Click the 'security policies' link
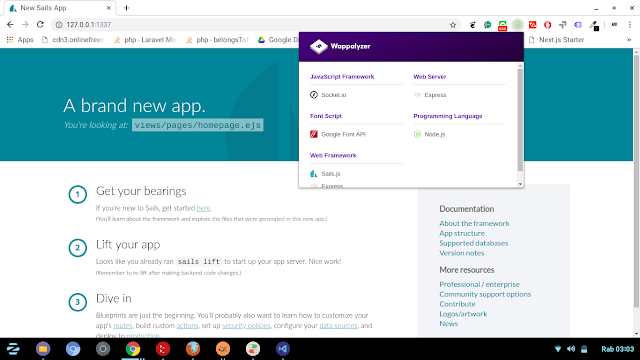The height and width of the screenshot is (360, 640). pyautogui.click(x=246, y=325)
